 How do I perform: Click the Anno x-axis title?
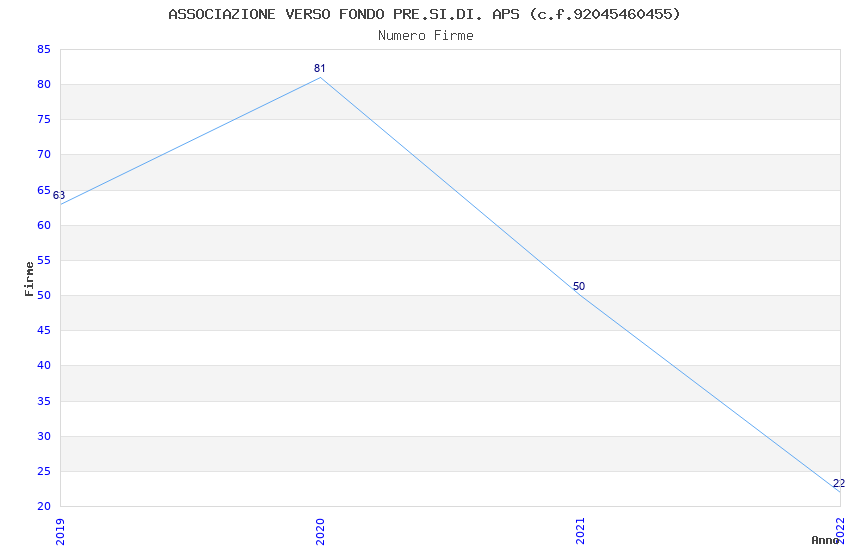pos(825,540)
